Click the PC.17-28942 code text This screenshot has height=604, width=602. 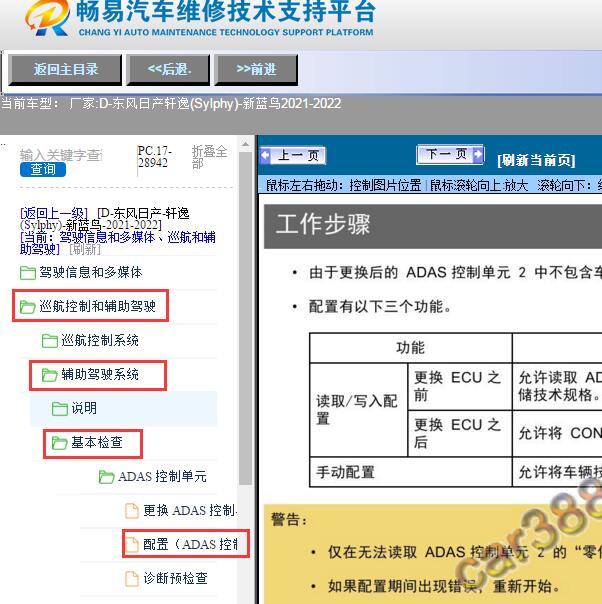coord(155,157)
